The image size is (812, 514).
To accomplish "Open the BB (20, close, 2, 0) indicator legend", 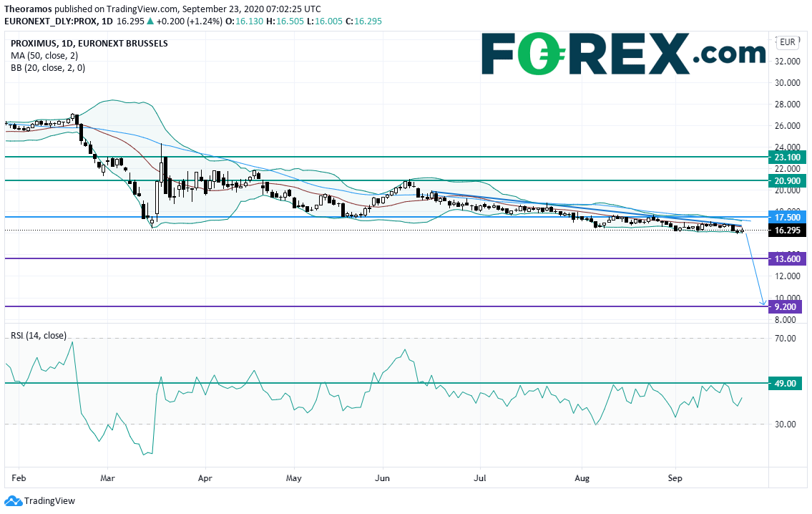I will click(48, 67).
